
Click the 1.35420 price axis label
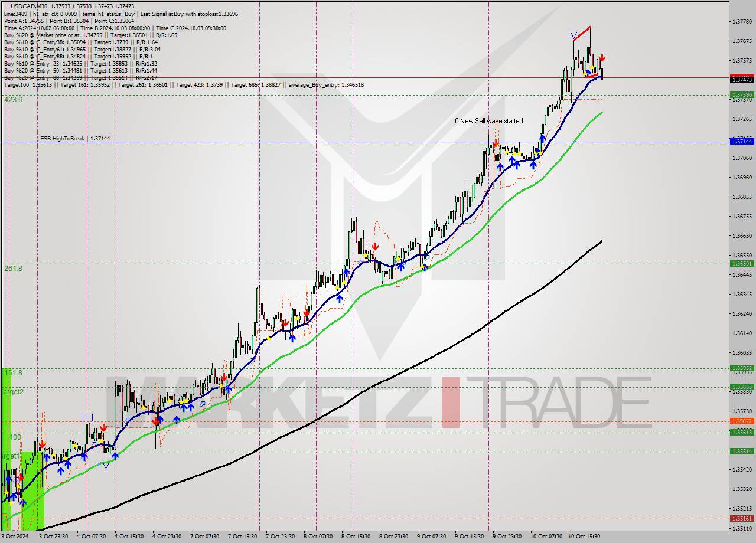742,469
